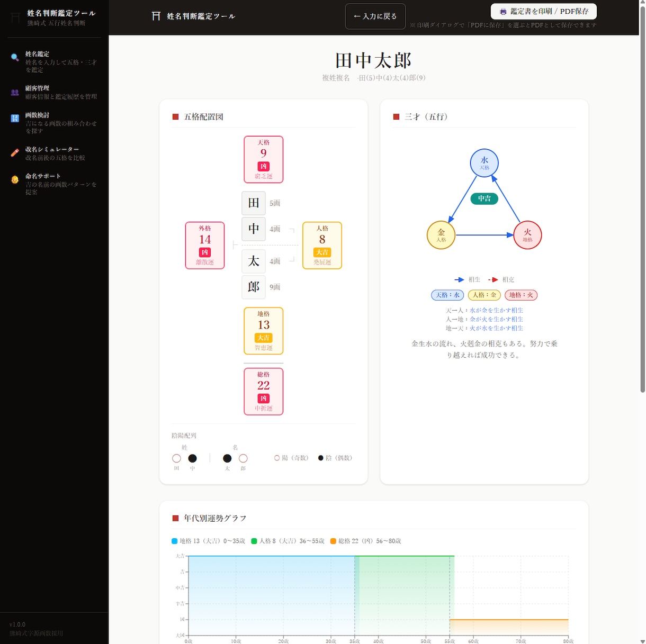The width and height of the screenshot is (646, 644).
Task: Click the 天格：水 chip
Action: [x=448, y=295]
